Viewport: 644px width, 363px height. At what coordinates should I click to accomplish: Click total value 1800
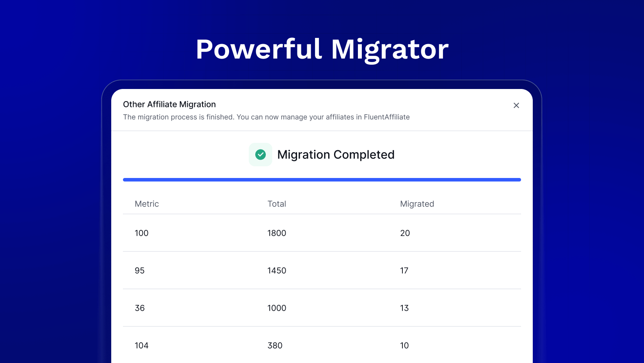[276, 233]
